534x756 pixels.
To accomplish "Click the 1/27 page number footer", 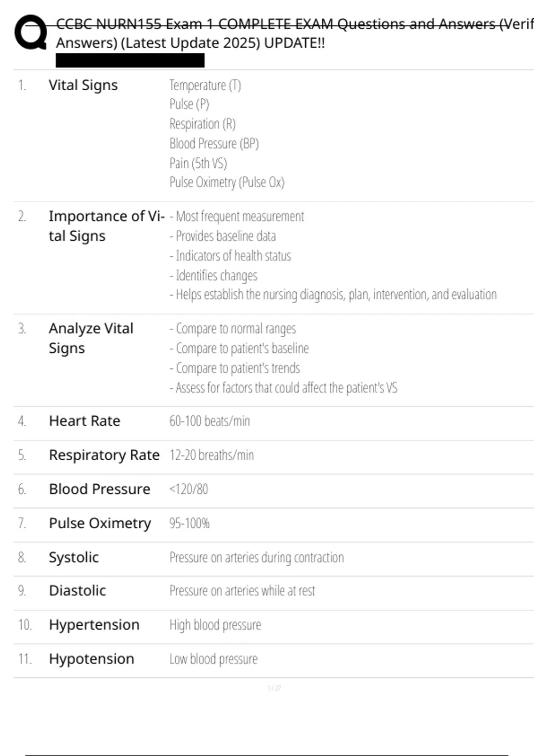I will pos(274,688).
